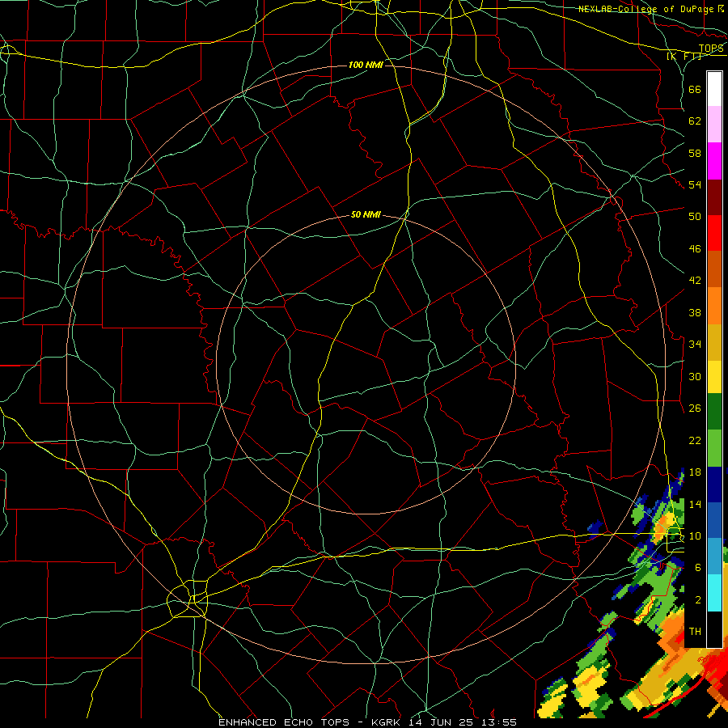728x728 pixels.
Task: Click the 50 NMI range ring label
Action: click(366, 214)
